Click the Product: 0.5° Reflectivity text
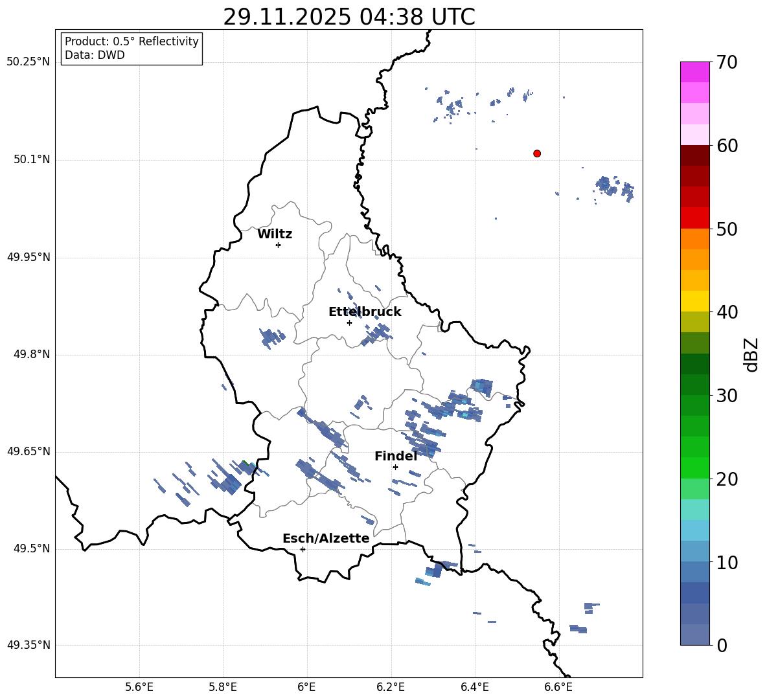Viewport: 767px width, 700px height. [132, 41]
